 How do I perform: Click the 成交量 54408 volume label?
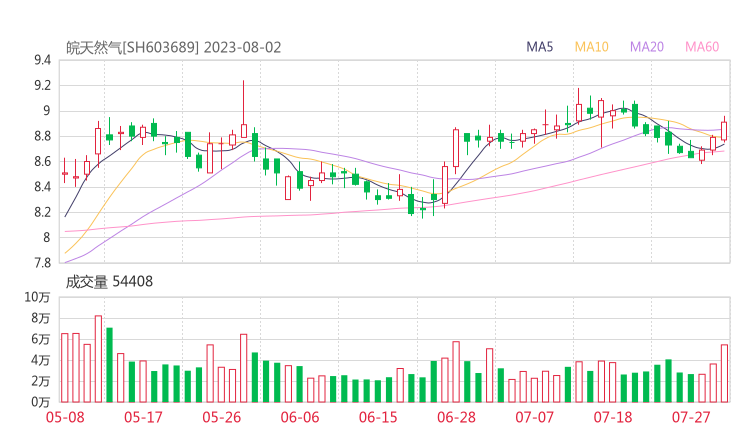pos(109,282)
